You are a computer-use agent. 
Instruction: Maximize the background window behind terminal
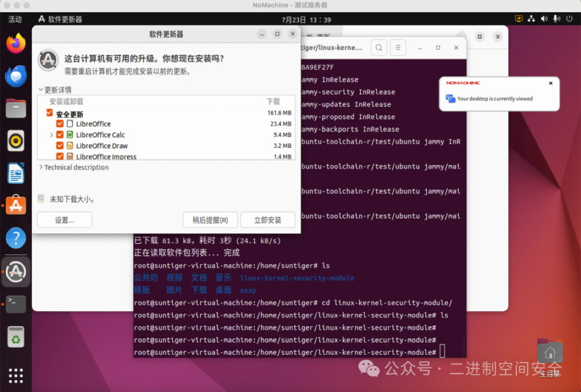coord(479,37)
